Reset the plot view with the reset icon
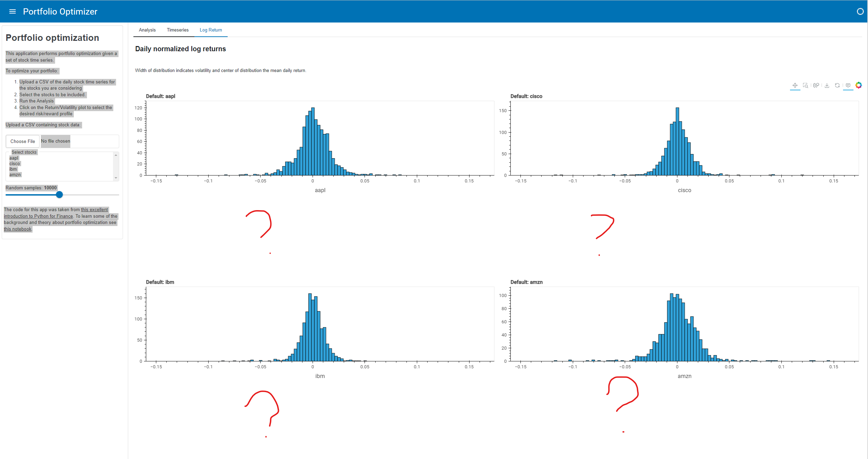 point(837,85)
